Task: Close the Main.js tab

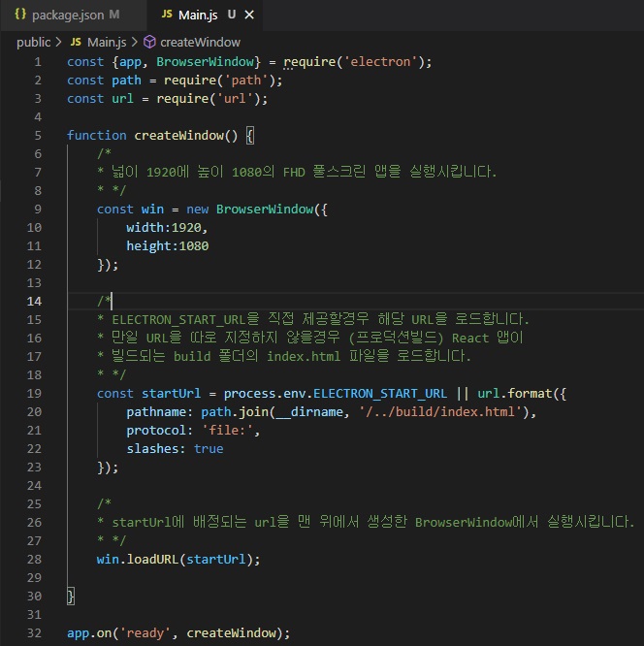Action: pos(249,16)
